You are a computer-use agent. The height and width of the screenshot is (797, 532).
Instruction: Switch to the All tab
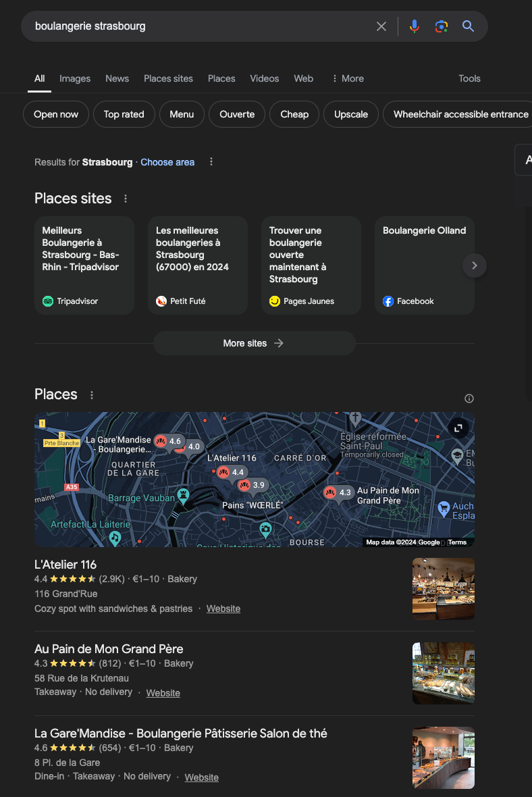pos(40,79)
